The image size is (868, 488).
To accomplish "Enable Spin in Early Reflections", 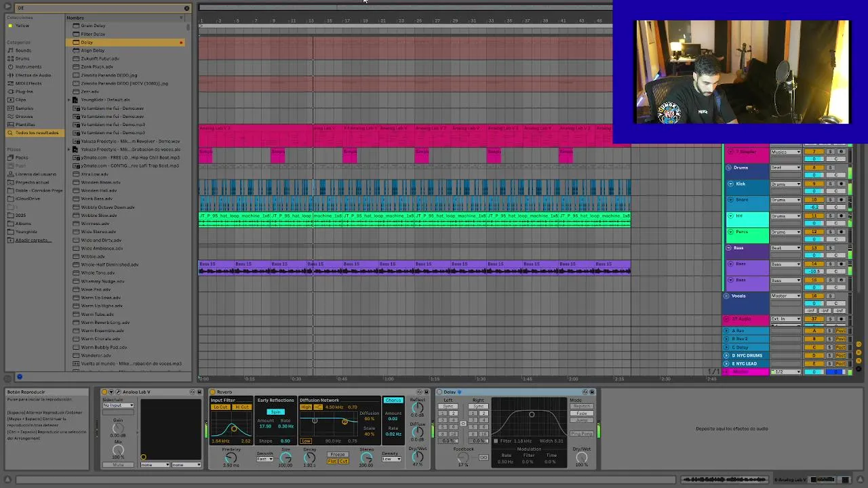I will pos(275,412).
